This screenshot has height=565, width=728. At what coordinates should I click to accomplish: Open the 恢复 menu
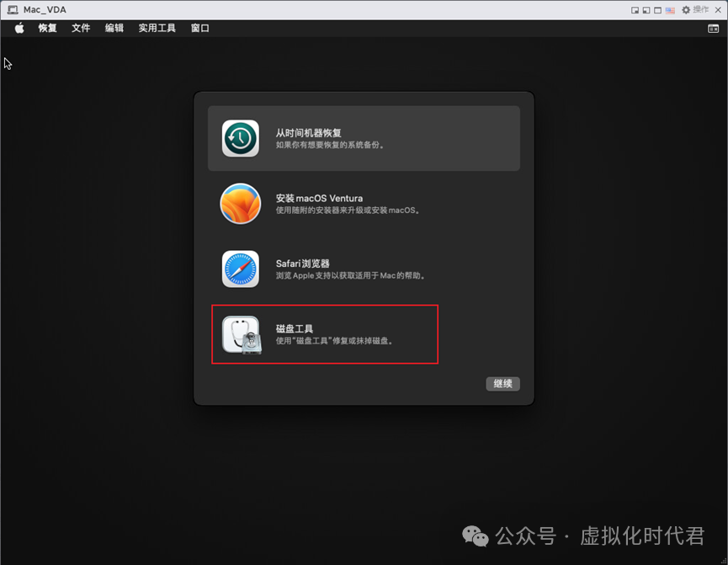pos(47,29)
